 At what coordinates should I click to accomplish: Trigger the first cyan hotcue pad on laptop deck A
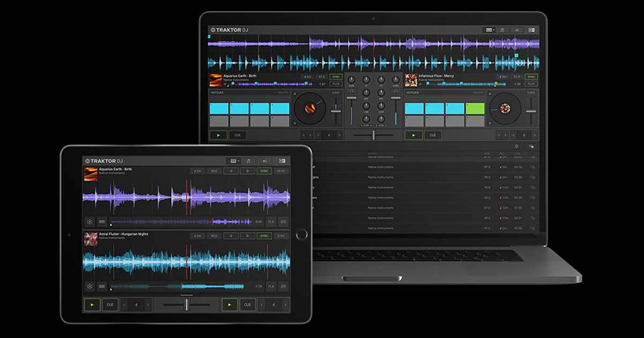[x=219, y=108]
